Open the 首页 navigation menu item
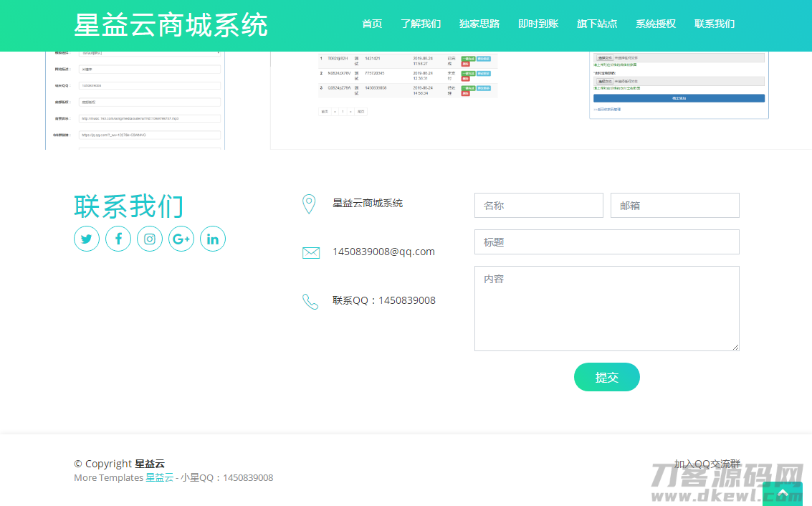The image size is (812, 506). click(372, 24)
